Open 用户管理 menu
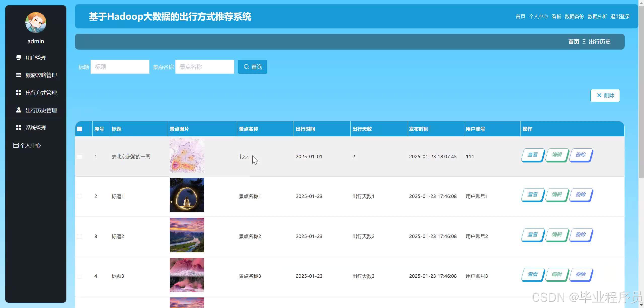 36,58
